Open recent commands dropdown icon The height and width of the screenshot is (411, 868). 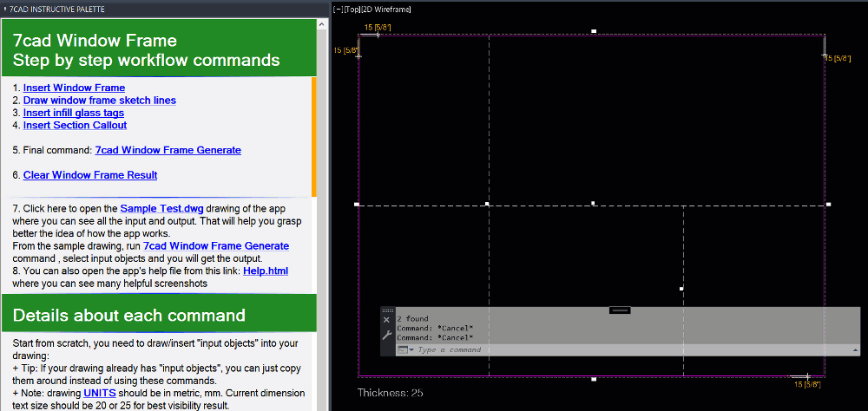click(405, 349)
